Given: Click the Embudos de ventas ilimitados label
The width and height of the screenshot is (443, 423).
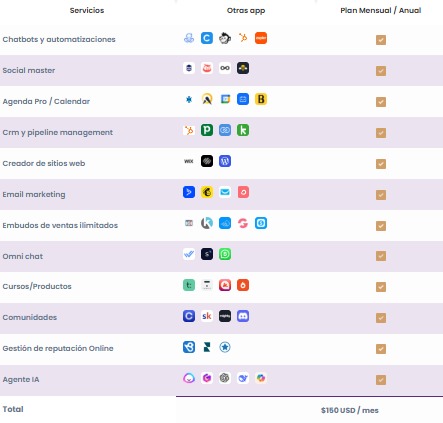Looking at the screenshot, I should tap(60, 225).
